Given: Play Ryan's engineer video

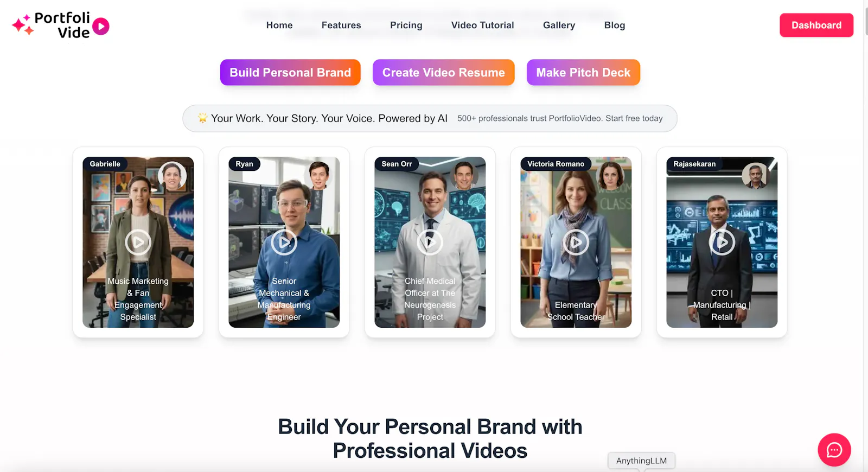Looking at the screenshot, I should [x=284, y=242].
